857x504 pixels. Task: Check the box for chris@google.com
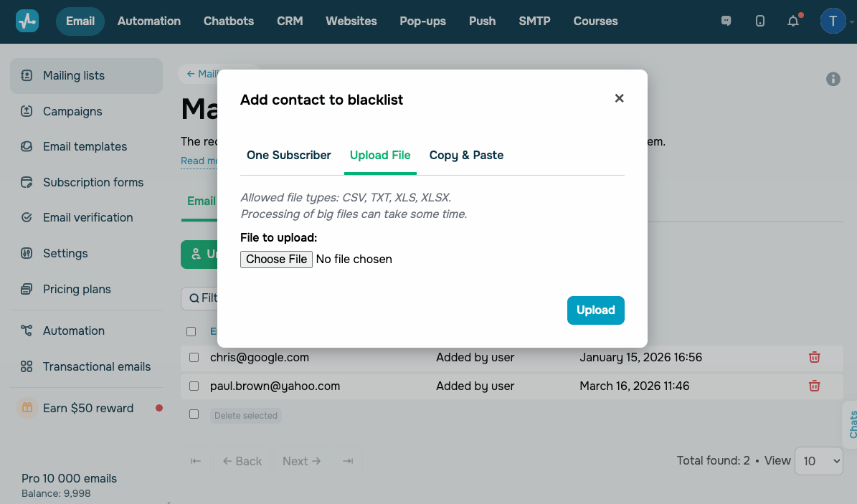point(194,357)
